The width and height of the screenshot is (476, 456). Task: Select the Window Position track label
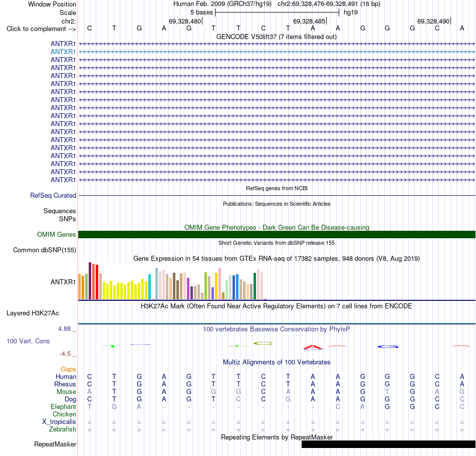[x=52, y=4]
